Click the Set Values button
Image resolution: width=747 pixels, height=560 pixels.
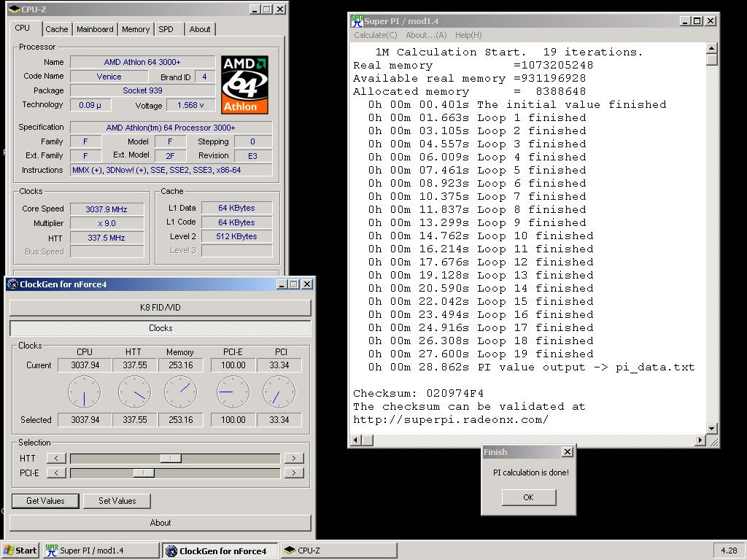(x=117, y=501)
